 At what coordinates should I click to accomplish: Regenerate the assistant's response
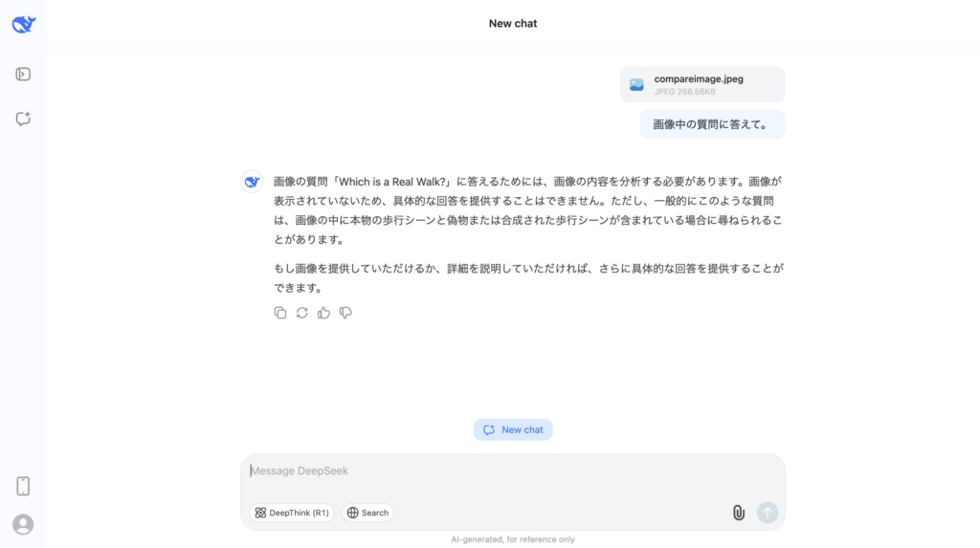[x=302, y=313]
